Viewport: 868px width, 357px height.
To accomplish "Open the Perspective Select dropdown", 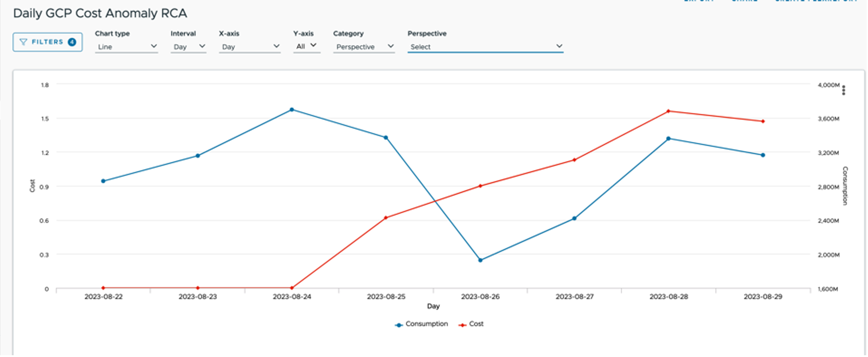I will point(485,47).
